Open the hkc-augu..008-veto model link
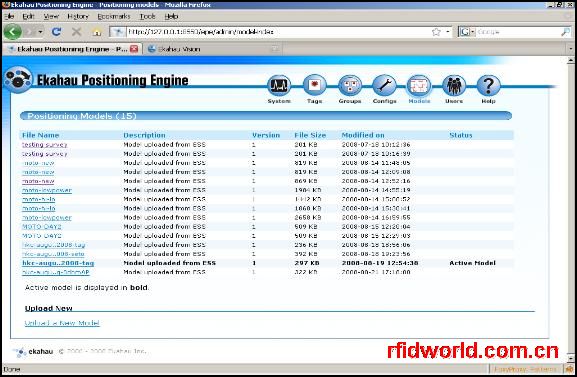This screenshot has width=577, height=377. pyautogui.click(x=53, y=254)
